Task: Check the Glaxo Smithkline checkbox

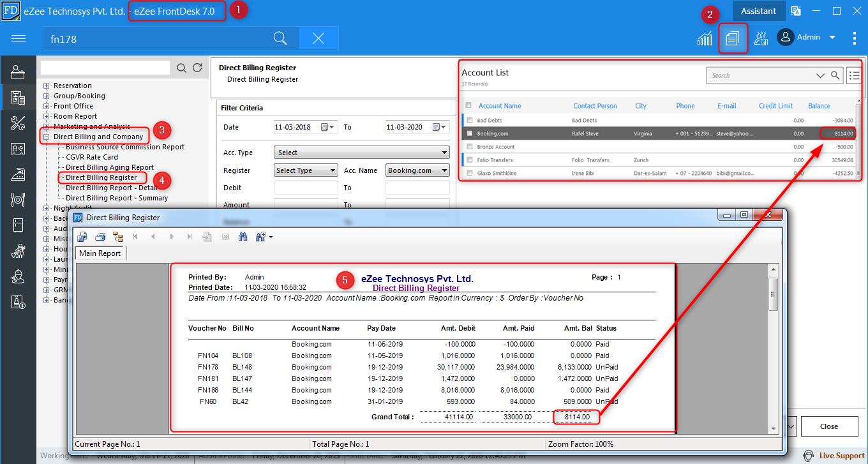Action: tap(470, 173)
